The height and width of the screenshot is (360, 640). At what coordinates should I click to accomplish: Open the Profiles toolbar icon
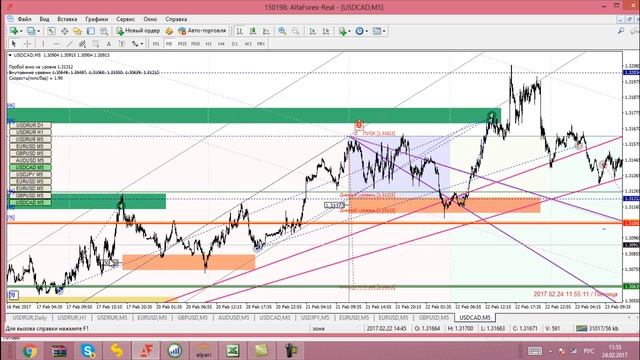pos(31,31)
